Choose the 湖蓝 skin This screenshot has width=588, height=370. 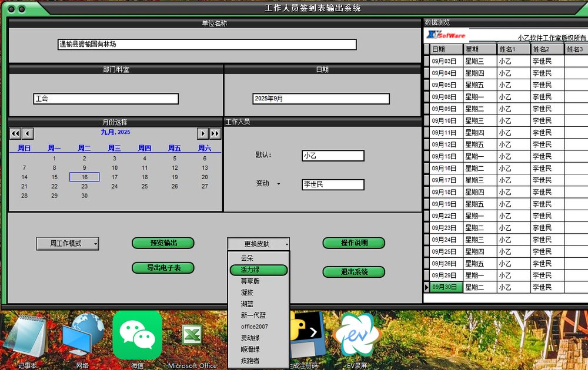(259, 304)
